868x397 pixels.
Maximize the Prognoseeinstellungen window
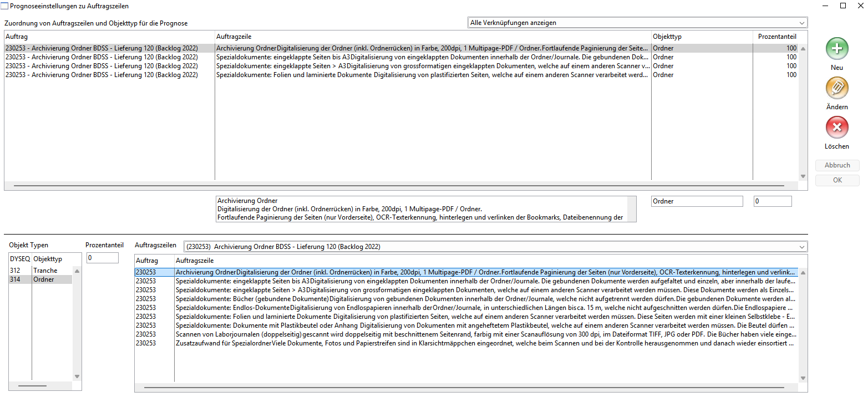(x=842, y=6)
